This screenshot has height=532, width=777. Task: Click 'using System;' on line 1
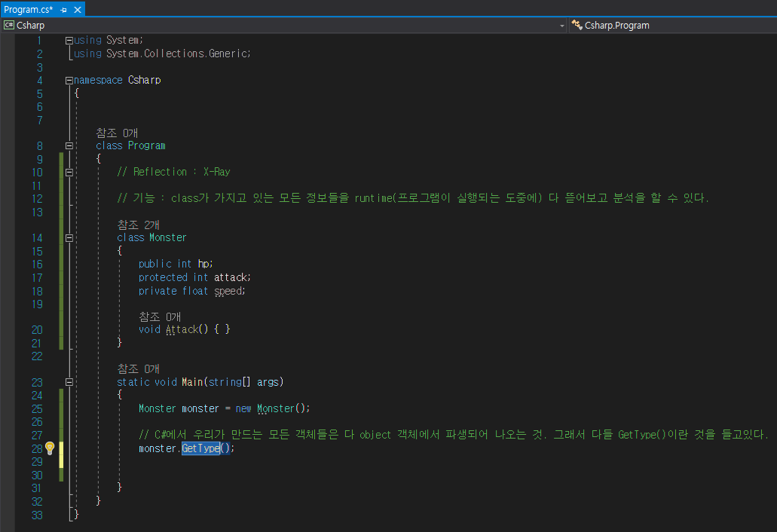tap(108, 40)
